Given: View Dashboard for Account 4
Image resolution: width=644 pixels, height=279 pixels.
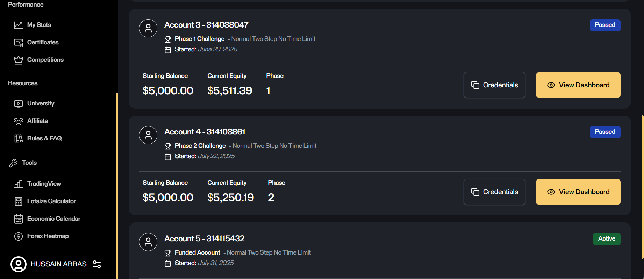Looking at the screenshot, I should coord(578,192).
